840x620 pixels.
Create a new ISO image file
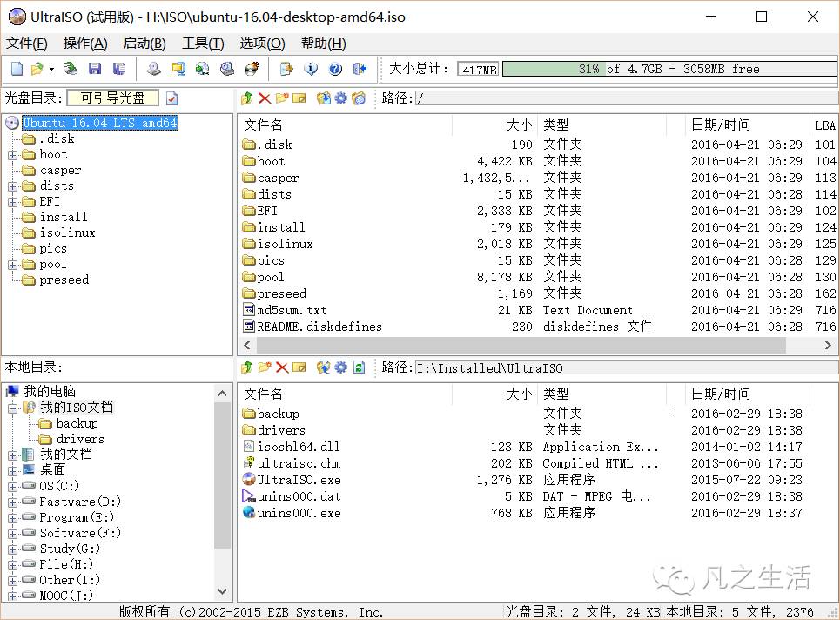tap(16, 69)
